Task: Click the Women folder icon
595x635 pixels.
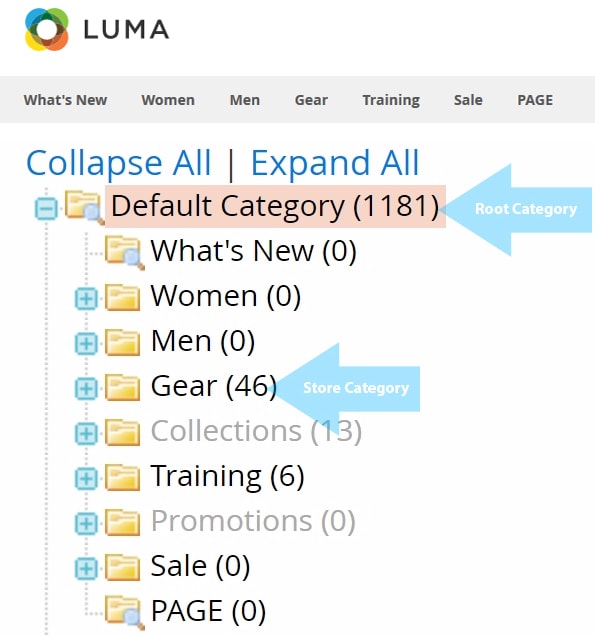Action: [122, 298]
